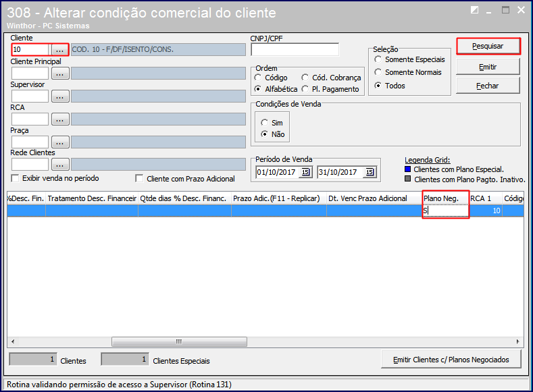This screenshot has width=533, height=392.
Task: Open RCA lookup ellipsis button
Action: tap(60, 119)
